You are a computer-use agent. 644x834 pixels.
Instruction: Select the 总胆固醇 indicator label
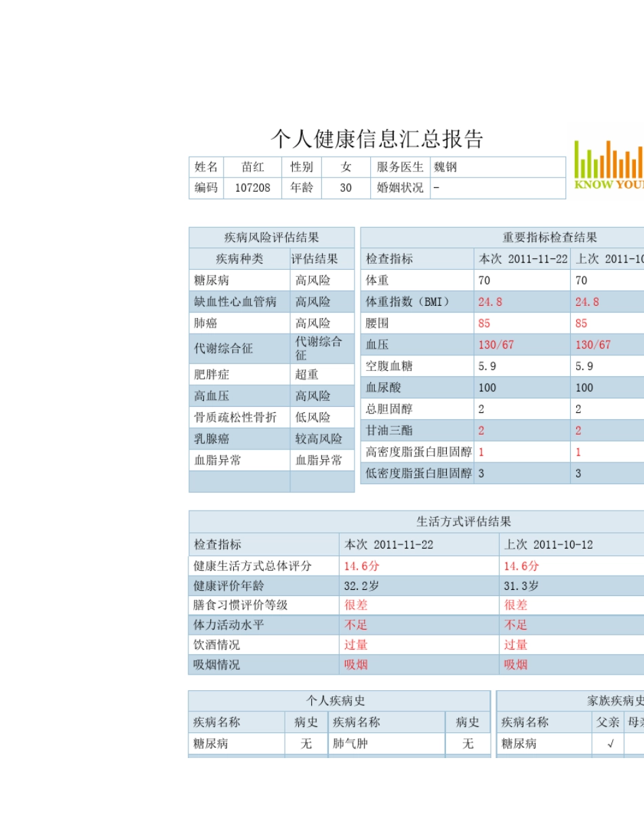tap(389, 409)
